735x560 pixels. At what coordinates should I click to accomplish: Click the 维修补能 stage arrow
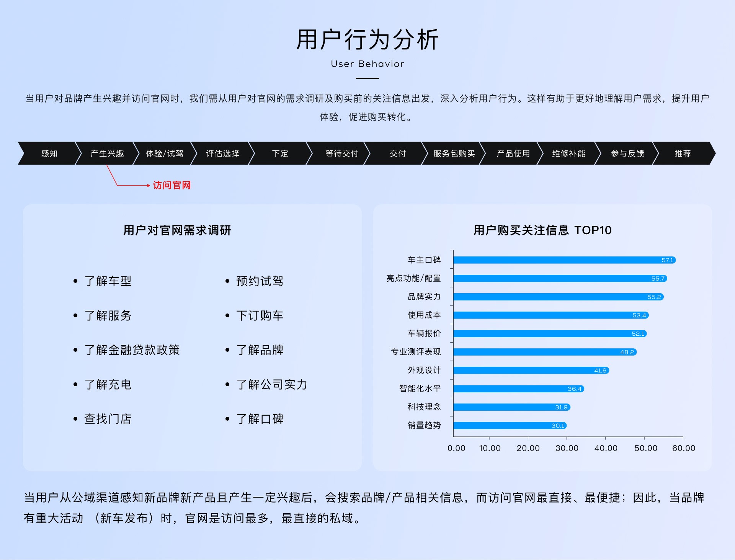568,153
